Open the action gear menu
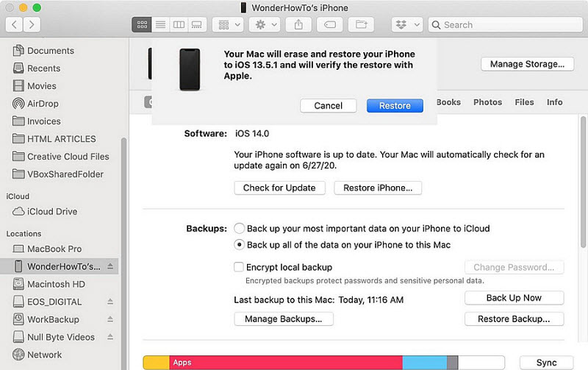The image size is (588, 370). (265, 25)
